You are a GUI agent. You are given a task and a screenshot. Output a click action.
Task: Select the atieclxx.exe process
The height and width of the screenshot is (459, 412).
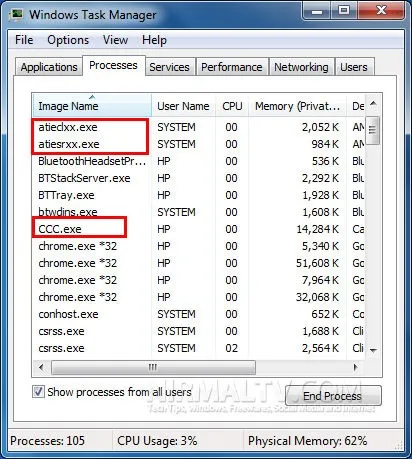click(x=198, y=127)
